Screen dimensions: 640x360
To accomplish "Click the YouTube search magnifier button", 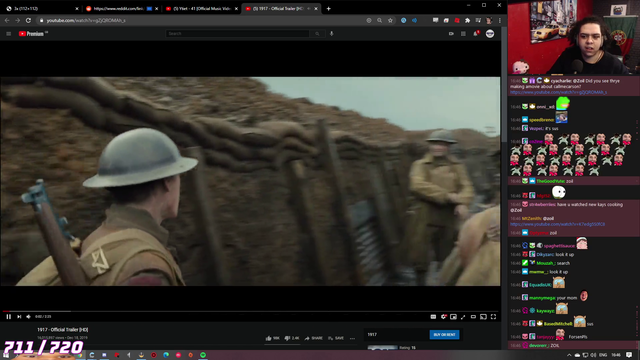I will coord(317,33).
